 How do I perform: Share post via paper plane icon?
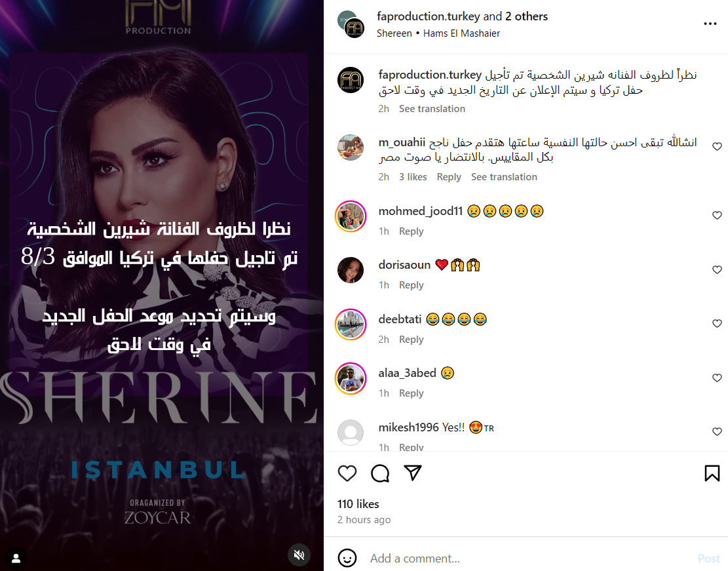point(412,473)
